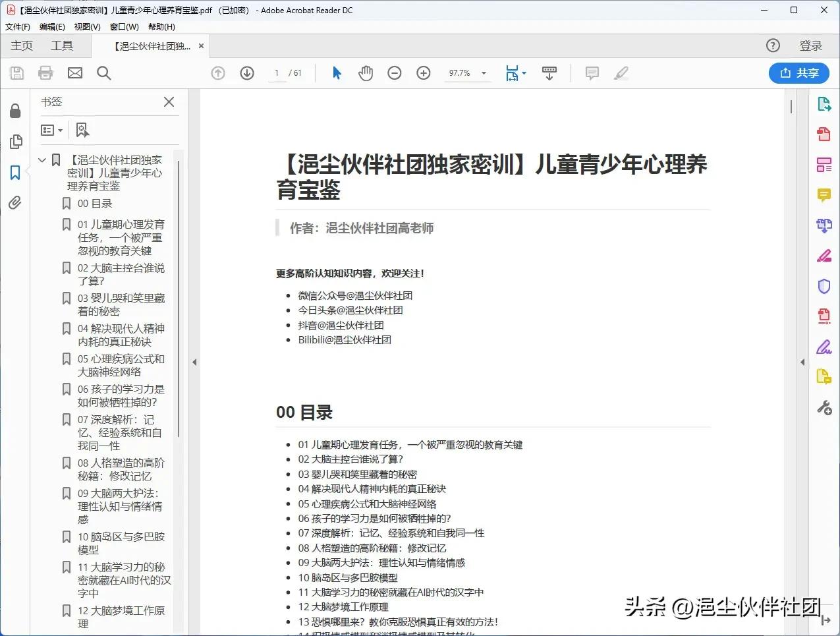Collapse the root bookmark tree node
Viewport: 840px width, 636px height.
[42, 160]
